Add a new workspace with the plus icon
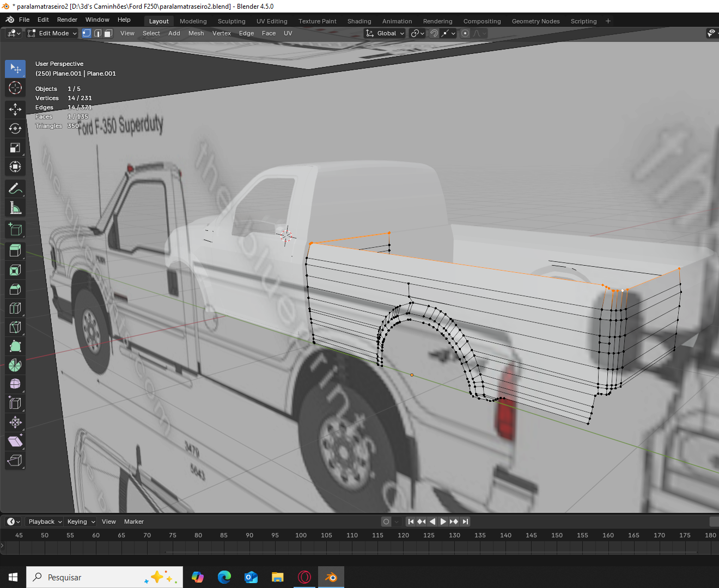The width and height of the screenshot is (719, 588). tap(608, 21)
